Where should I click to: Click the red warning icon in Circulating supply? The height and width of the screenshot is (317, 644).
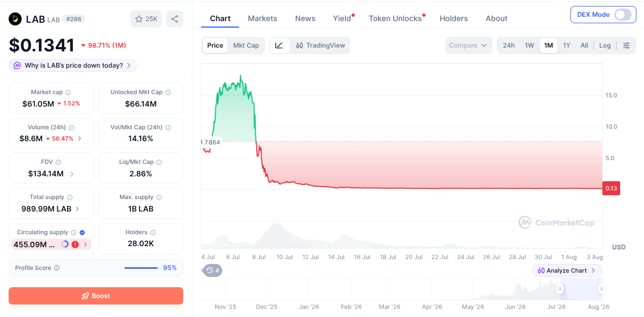75,244
